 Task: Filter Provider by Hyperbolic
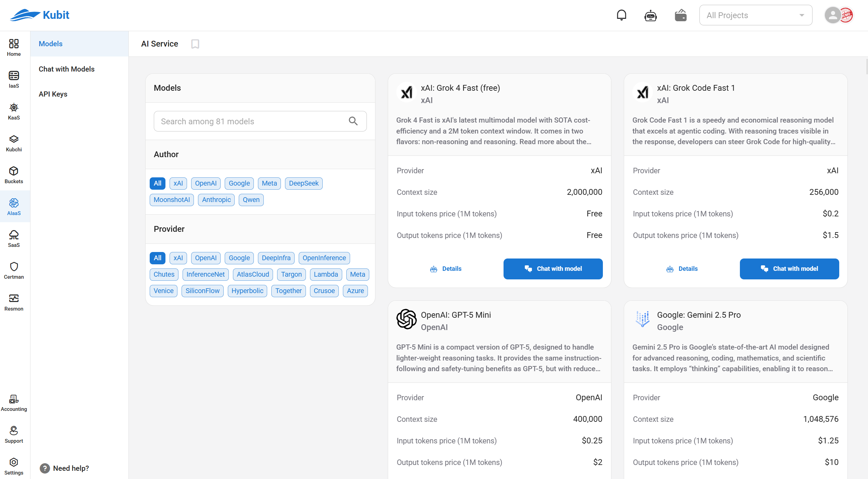[x=247, y=291]
